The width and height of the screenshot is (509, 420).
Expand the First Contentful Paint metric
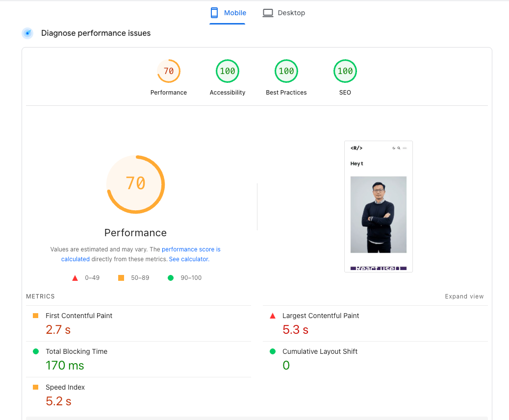click(x=79, y=316)
